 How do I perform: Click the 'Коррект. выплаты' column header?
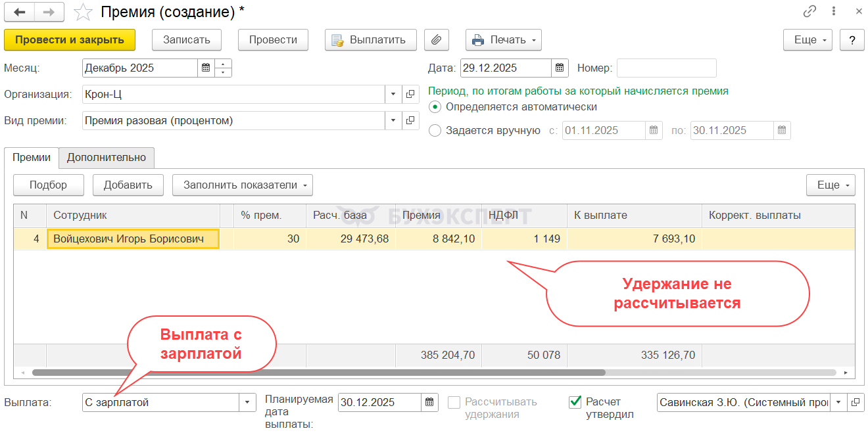(779, 216)
